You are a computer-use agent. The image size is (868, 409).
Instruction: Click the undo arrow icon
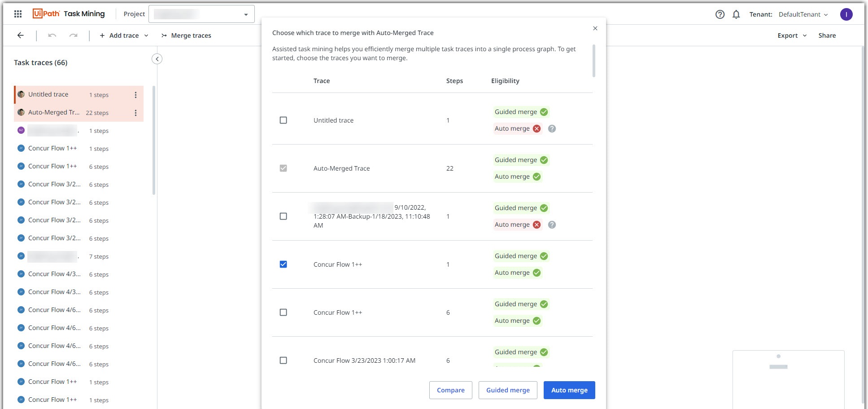tap(52, 35)
